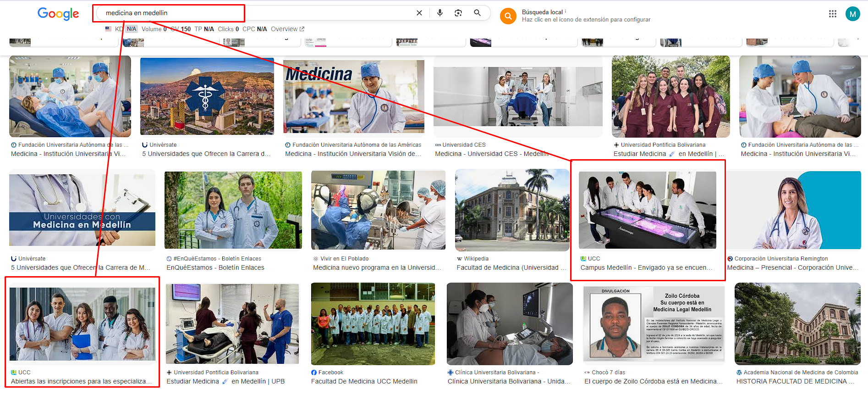Open Google Lens image search

tap(458, 13)
